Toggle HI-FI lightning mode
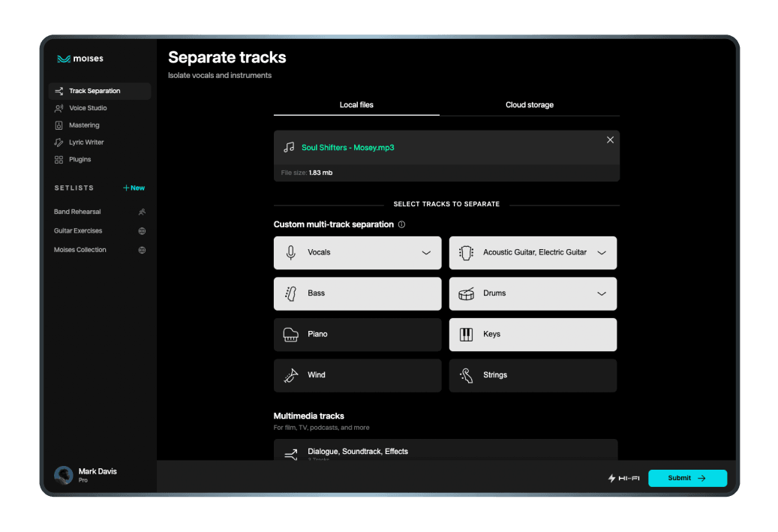Screen dimensions: 778x532 (x=623, y=478)
